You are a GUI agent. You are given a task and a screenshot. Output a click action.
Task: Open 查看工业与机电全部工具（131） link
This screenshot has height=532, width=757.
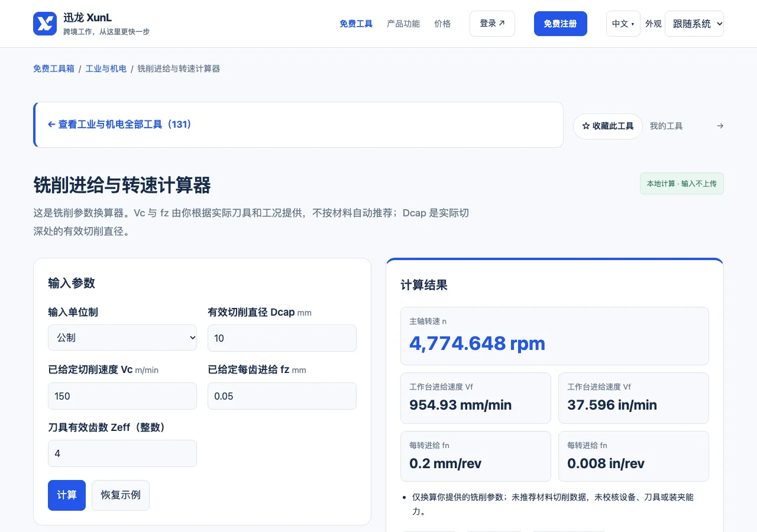119,125
